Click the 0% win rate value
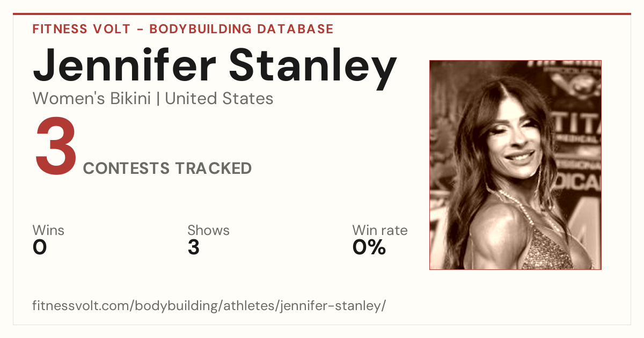Screen dimensions: 644x338 pyautogui.click(x=369, y=247)
